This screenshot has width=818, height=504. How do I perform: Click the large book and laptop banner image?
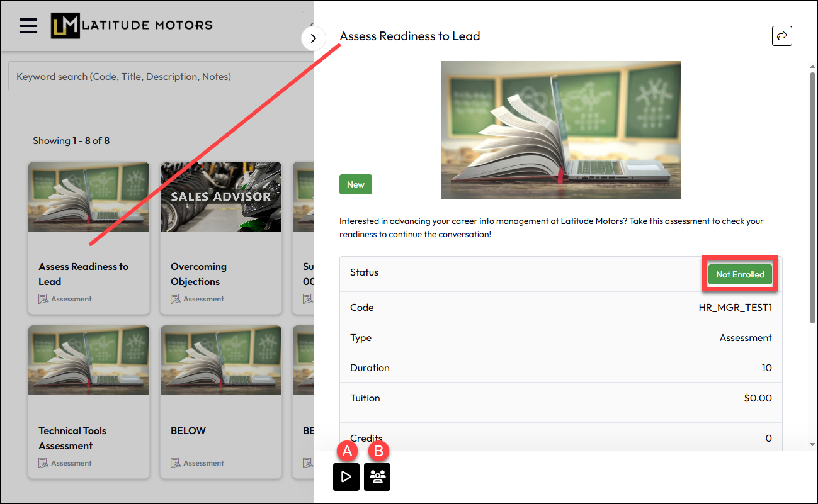[560, 130]
